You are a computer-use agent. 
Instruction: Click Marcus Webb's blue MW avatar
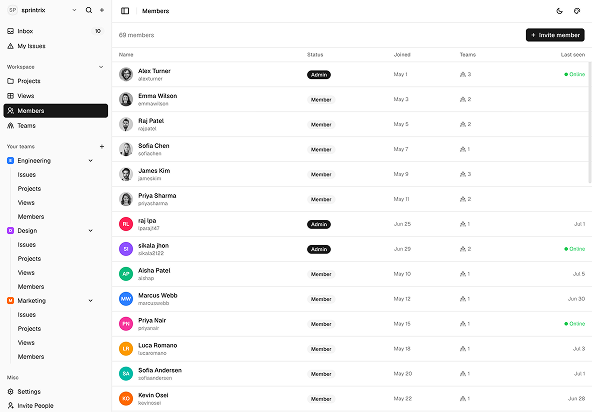coord(126,299)
